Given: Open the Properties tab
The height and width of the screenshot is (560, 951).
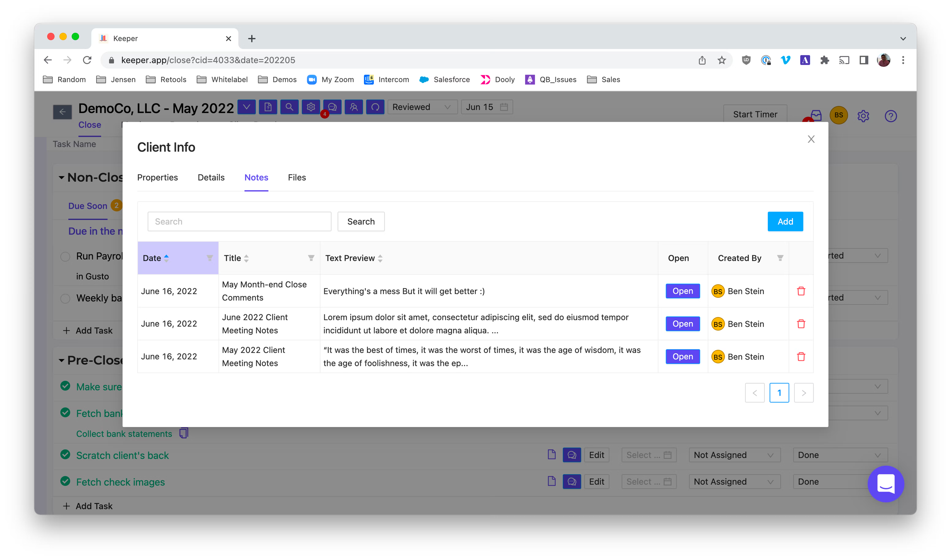Looking at the screenshot, I should coord(157,177).
